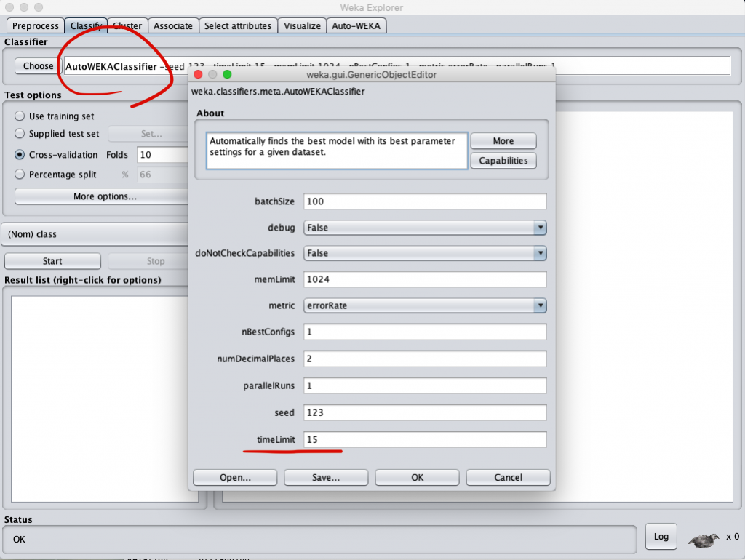Select the Supplied test set option
The width and height of the screenshot is (745, 560).
(20, 134)
